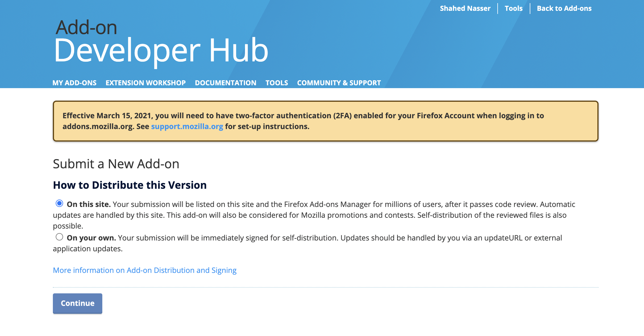The width and height of the screenshot is (644, 336).
Task: Select the On your own radio button
Action: pyautogui.click(x=60, y=238)
